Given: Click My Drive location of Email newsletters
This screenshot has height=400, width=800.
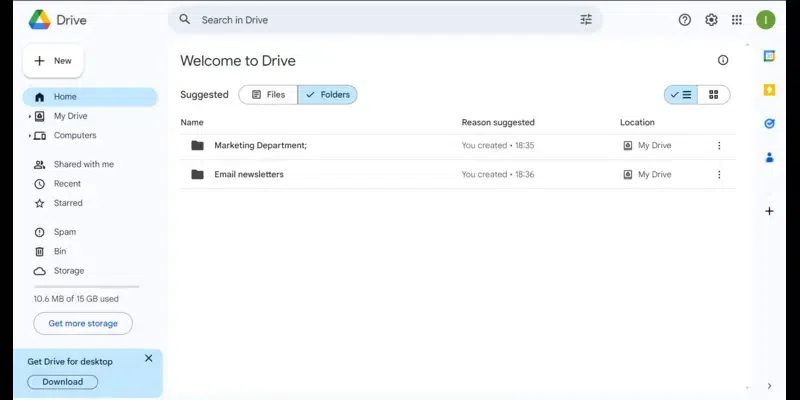Looking at the screenshot, I should click(648, 174).
